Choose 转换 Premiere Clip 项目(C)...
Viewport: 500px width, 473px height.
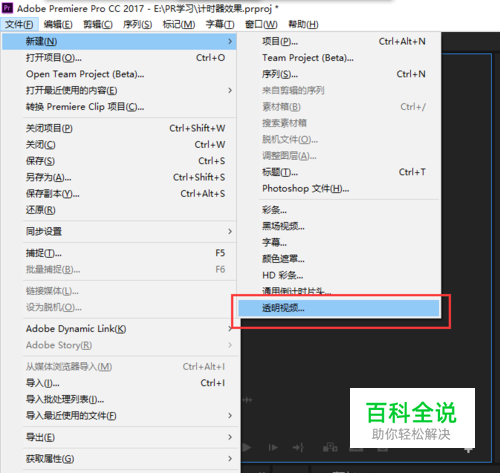[x=119, y=107]
